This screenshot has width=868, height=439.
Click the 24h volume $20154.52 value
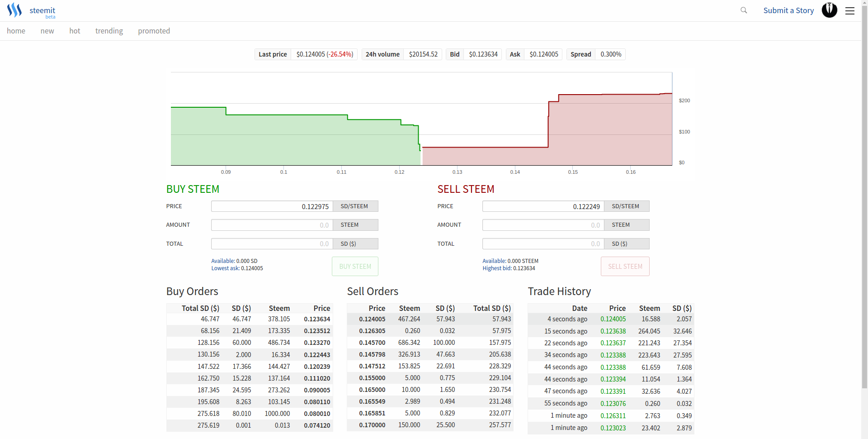point(423,54)
